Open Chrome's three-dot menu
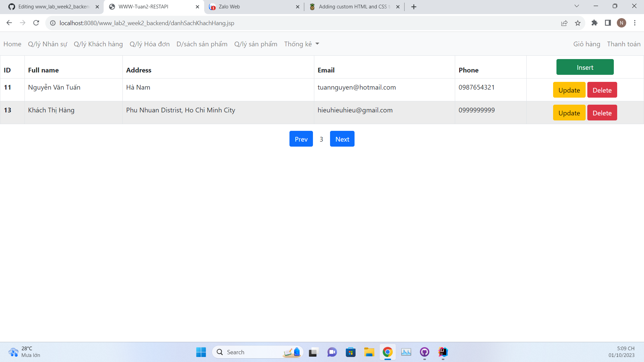 (635, 23)
